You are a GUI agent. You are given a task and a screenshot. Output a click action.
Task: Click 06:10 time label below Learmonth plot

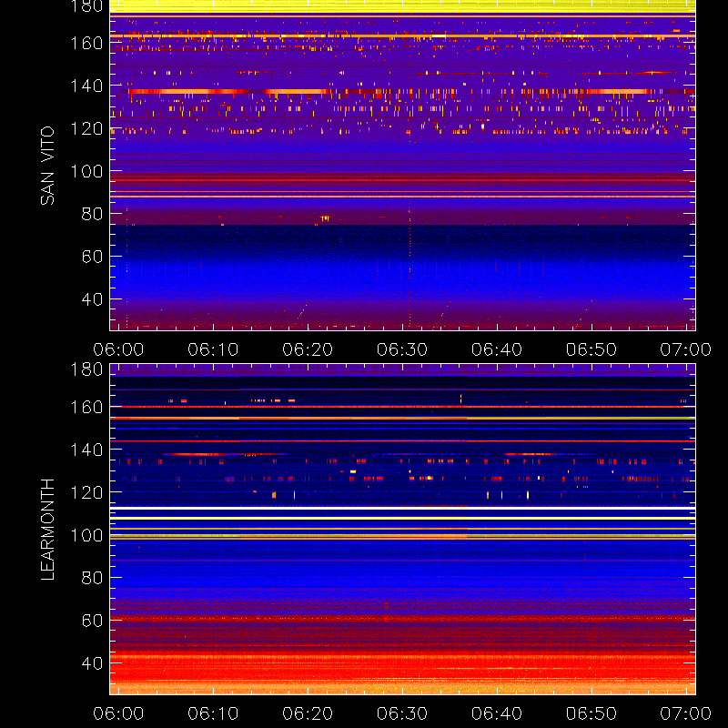(x=213, y=713)
